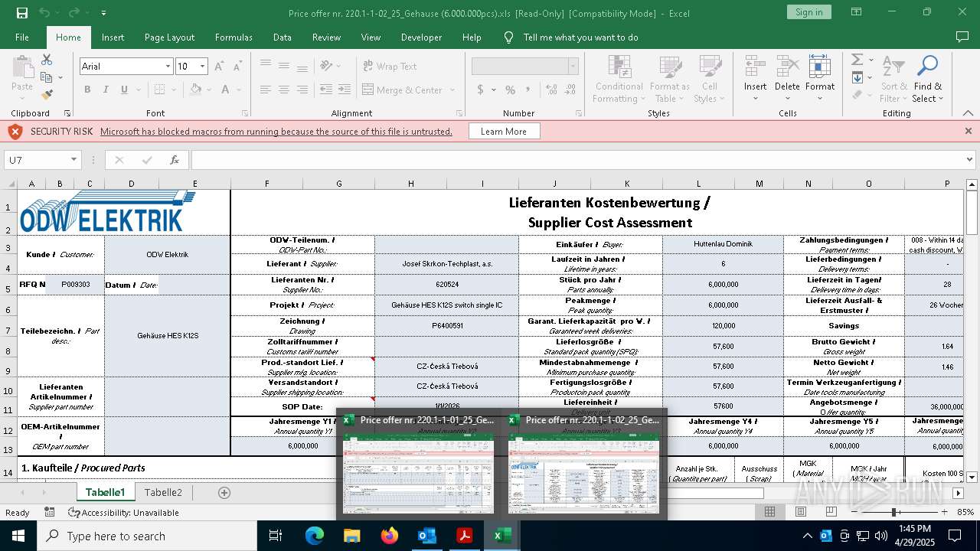This screenshot has height=551, width=980.
Task: Open Customize Quick Access Toolbar arrow
Action: [x=103, y=13]
